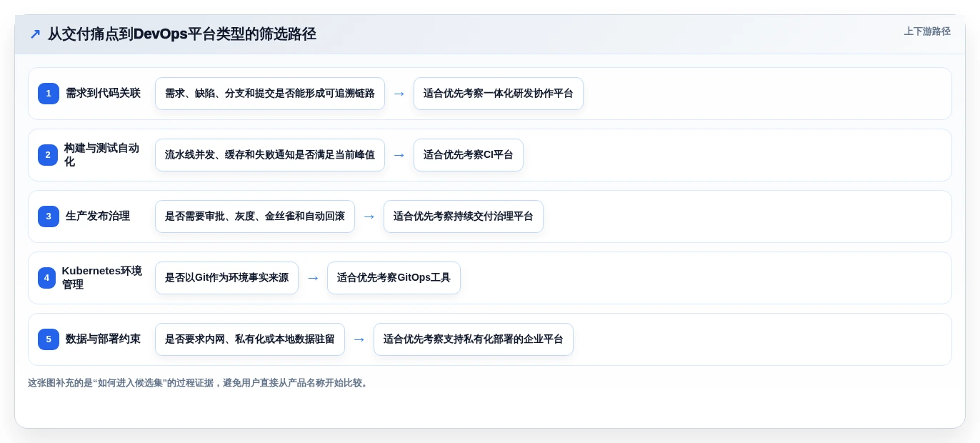Click the step 2 number badge
Screen dimensions: 980x443
pos(49,155)
